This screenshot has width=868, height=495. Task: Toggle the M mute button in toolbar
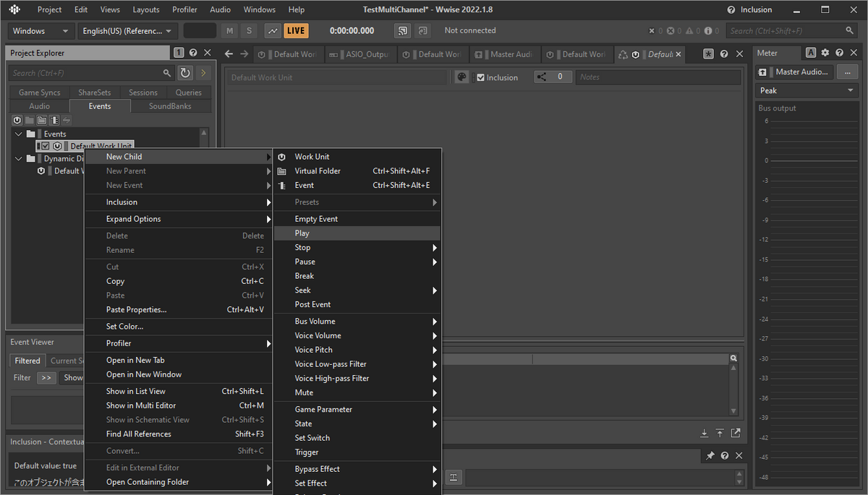(x=230, y=31)
